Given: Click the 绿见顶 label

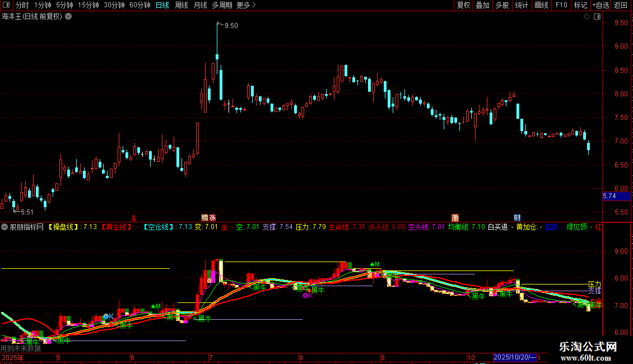Looking at the screenshot, I should point(576,227).
